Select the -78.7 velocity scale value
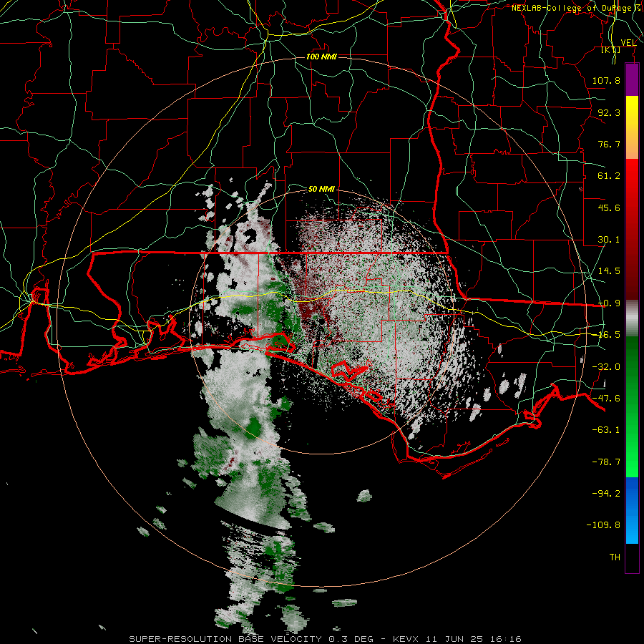Viewport: 644px width, 644px height. [x=606, y=462]
